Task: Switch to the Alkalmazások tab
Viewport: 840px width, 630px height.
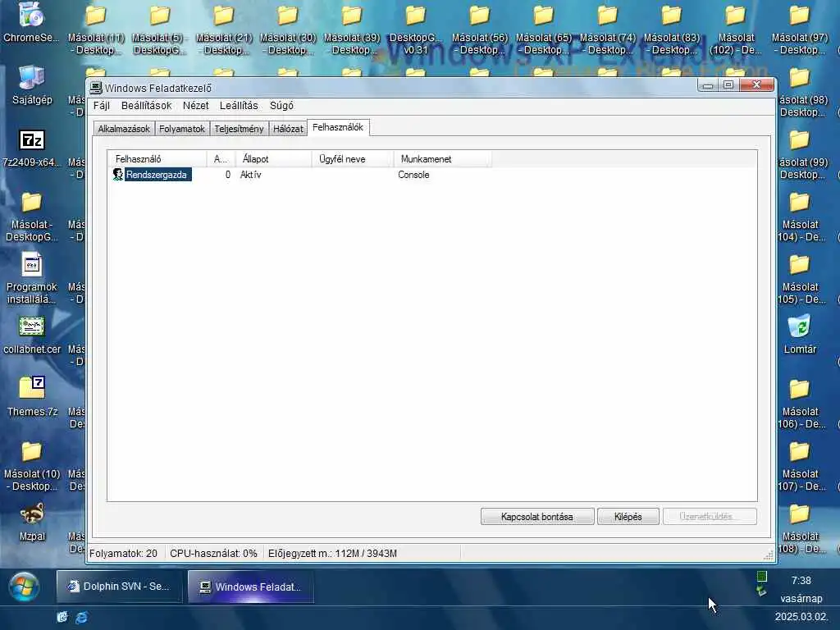Action: [124, 129]
